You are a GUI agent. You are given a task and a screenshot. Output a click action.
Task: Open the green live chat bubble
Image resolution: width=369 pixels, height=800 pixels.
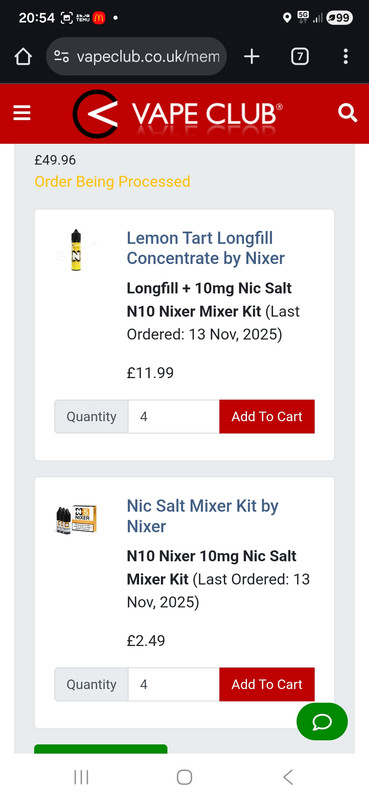pos(322,721)
